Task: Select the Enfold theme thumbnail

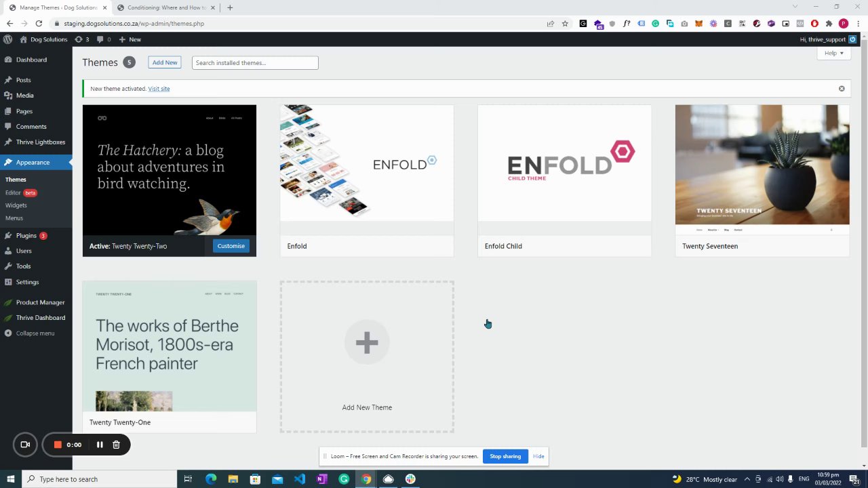Action: (367, 170)
